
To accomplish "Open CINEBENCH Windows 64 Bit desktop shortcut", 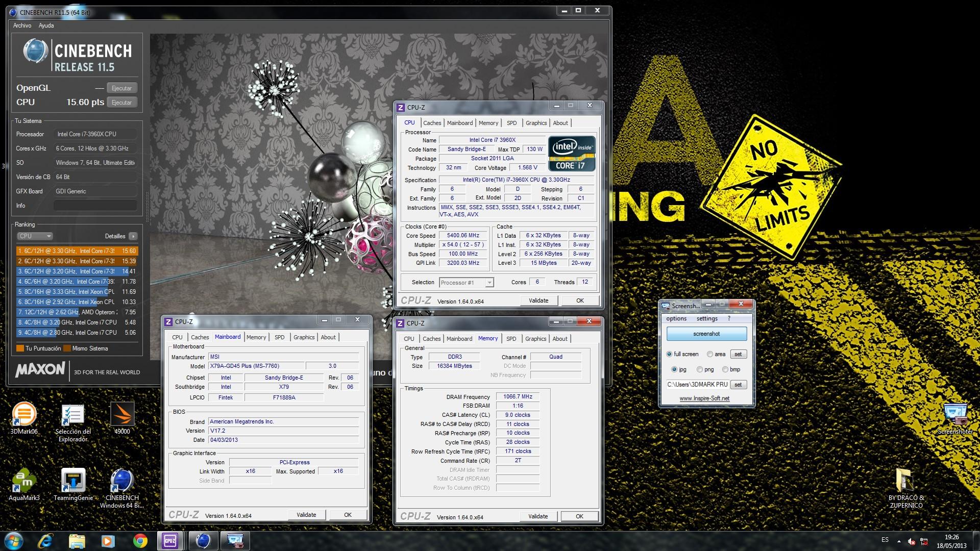I will point(122,488).
